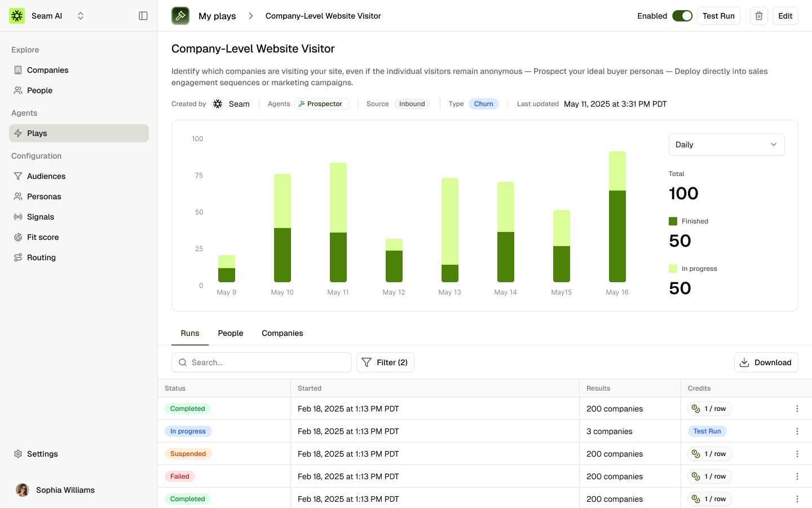Click the trash delete icon
Image resolution: width=812 pixels, height=508 pixels.
(759, 16)
